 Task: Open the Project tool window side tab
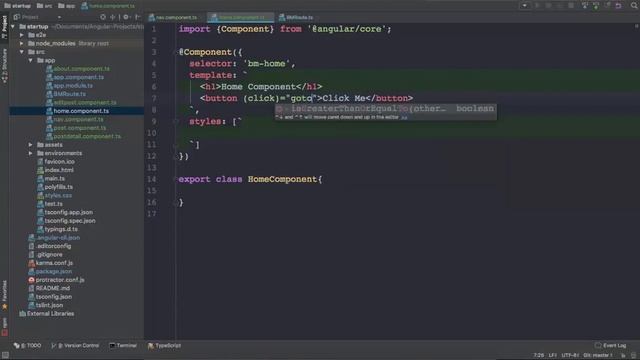(x=4, y=27)
